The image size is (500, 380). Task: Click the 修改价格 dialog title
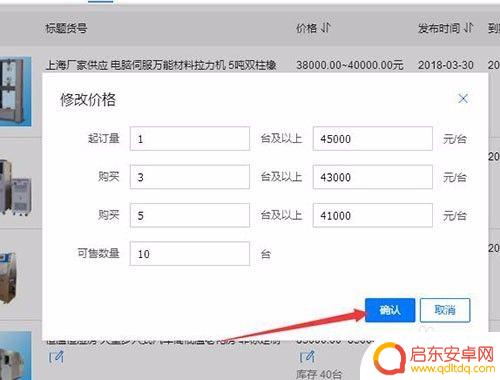click(88, 99)
